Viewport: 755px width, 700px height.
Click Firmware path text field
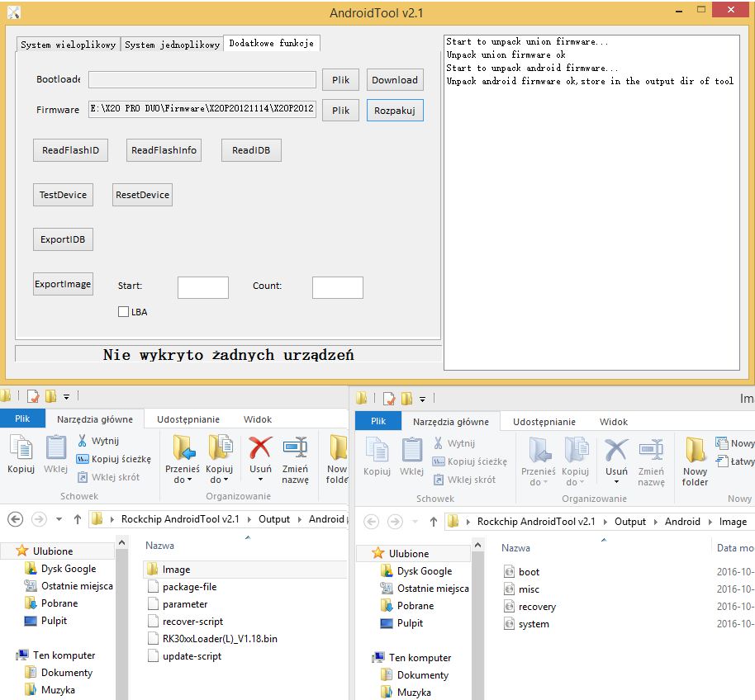point(202,109)
